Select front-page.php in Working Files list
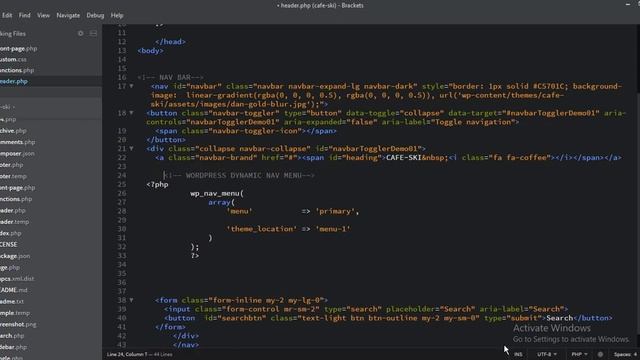This screenshot has width=640, height=360. tap(18, 49)
